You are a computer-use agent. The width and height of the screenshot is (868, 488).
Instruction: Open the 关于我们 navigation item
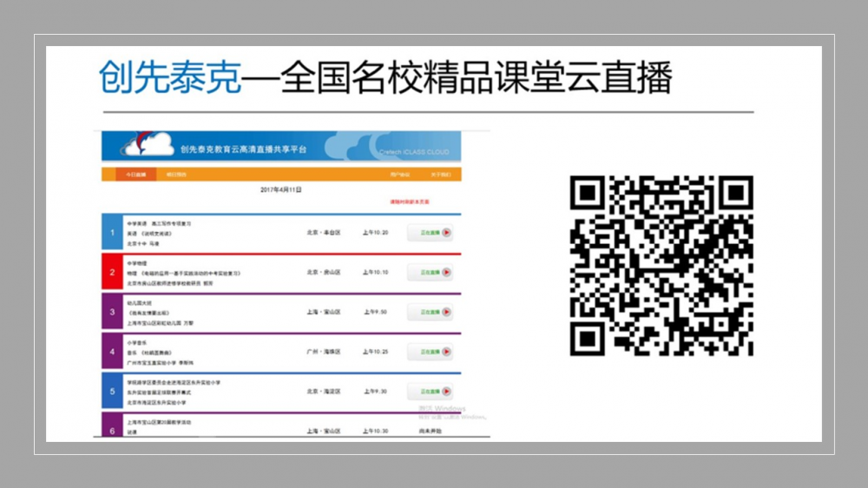(x=440, y=175)
